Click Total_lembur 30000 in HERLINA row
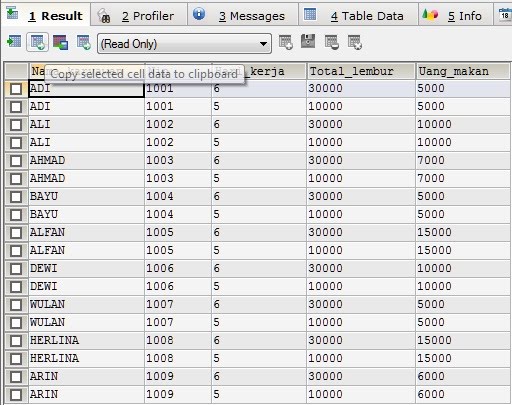This screenshot has height=405, width=512. [x=361, y=340]
